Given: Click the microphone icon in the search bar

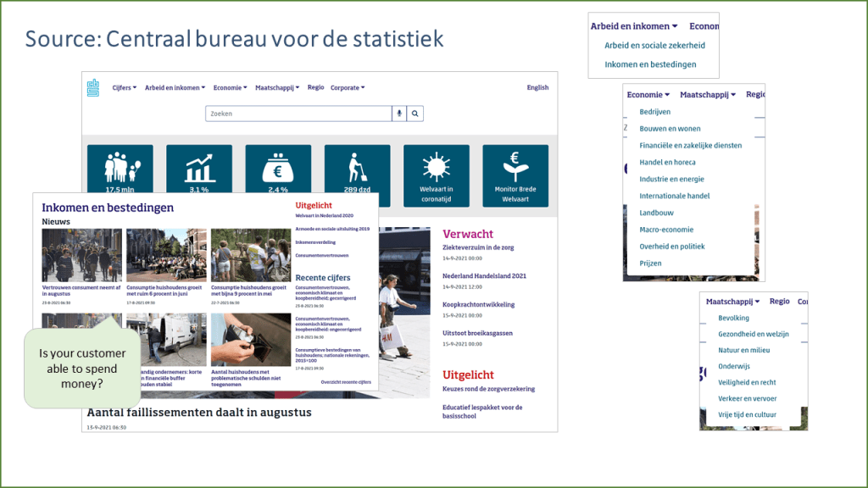Looking at the screenshot, I should point(398,114).
